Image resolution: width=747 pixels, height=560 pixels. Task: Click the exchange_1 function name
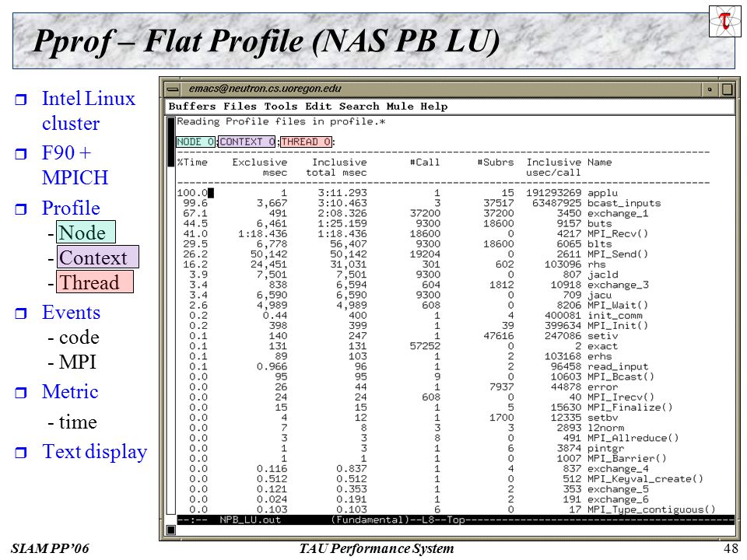(x=618, y=213)
